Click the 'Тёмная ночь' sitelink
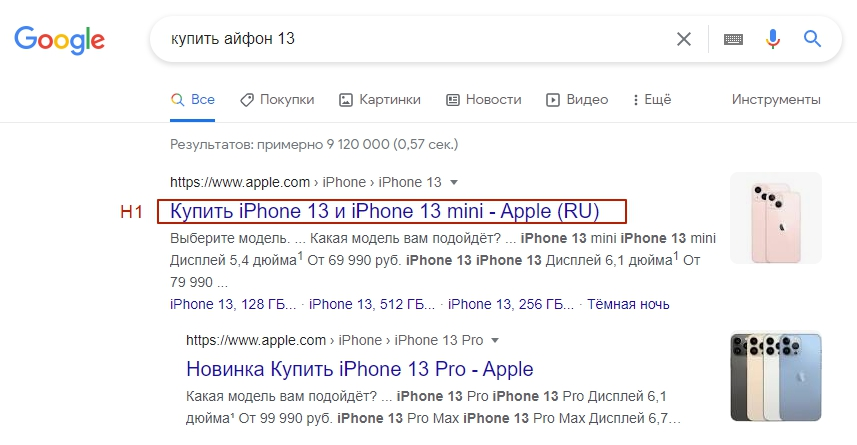857x445 pixels. point(628,304)
